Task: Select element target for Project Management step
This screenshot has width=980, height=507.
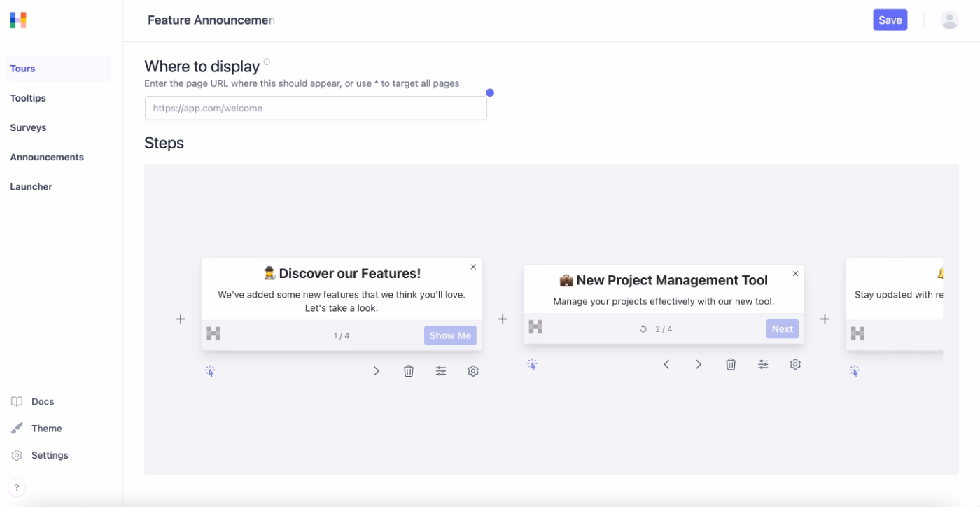Action: click(x=532, y=364)
